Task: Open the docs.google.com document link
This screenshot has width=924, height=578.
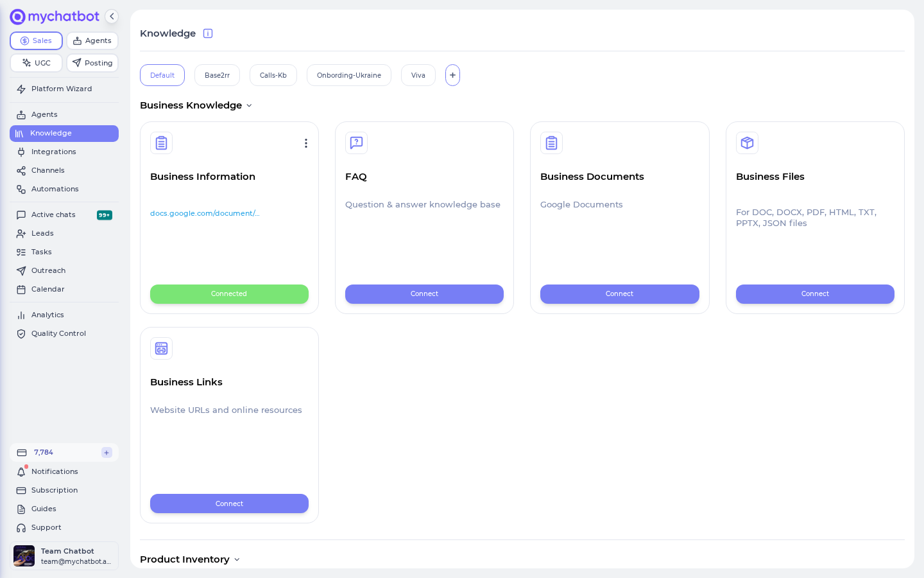Action: point(205,213)
